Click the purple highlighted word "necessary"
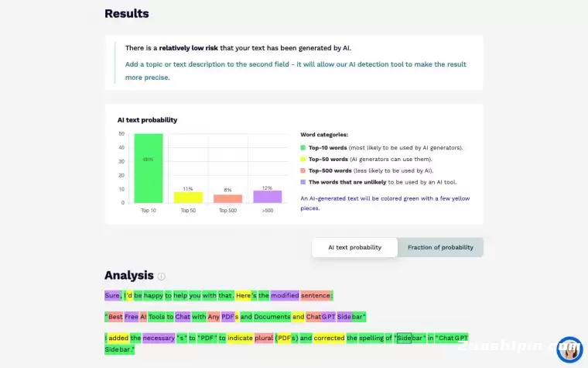588x368 pixels. coord(159,338)
